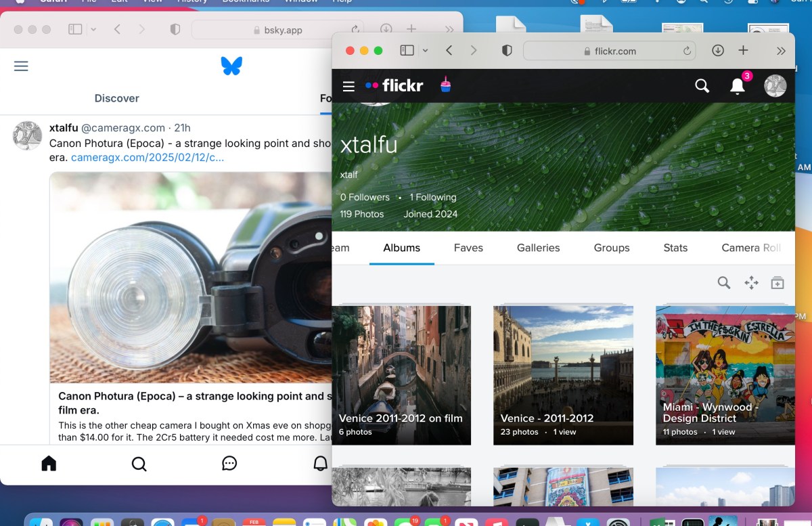Viewport: 812px width, 526px height.
Task: Open Bluesky hamburger menu
Action: [x=21, y=66]
